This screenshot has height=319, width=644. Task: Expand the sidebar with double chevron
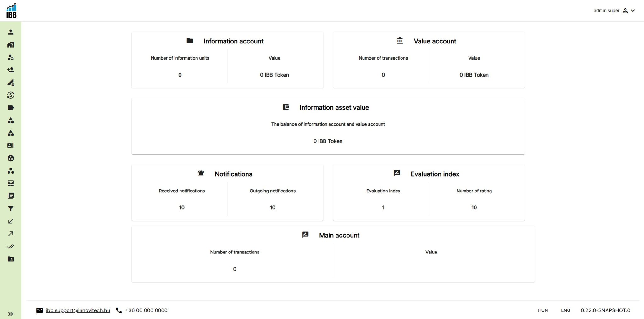(11, 314)
